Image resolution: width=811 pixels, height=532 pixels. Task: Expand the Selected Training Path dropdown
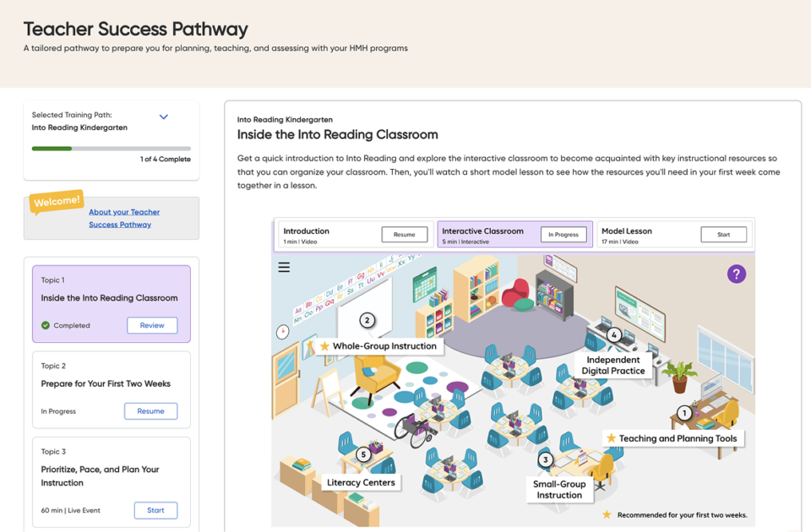[164, 117]
